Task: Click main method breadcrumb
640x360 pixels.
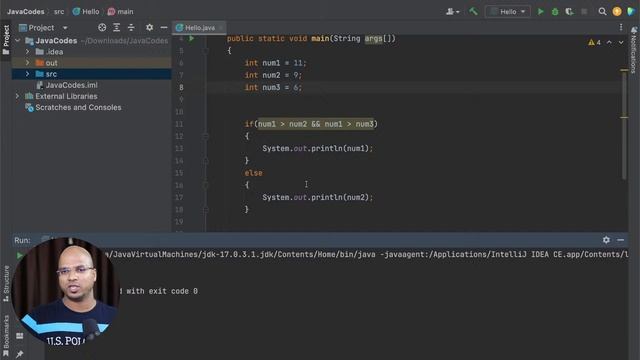Action: [x=120, y=11]
